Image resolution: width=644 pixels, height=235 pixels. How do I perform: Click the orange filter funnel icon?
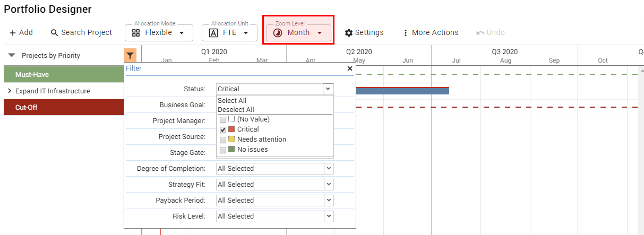tap(130, 55)
